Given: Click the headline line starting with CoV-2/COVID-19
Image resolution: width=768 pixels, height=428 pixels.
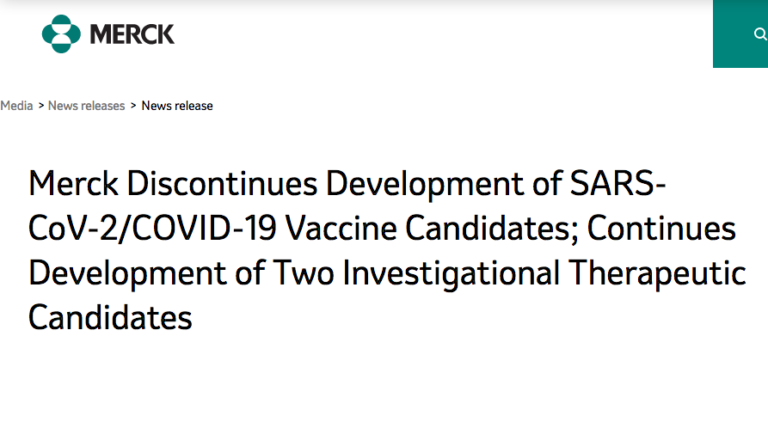Looking at the screenshot, I should click(382, 229).
